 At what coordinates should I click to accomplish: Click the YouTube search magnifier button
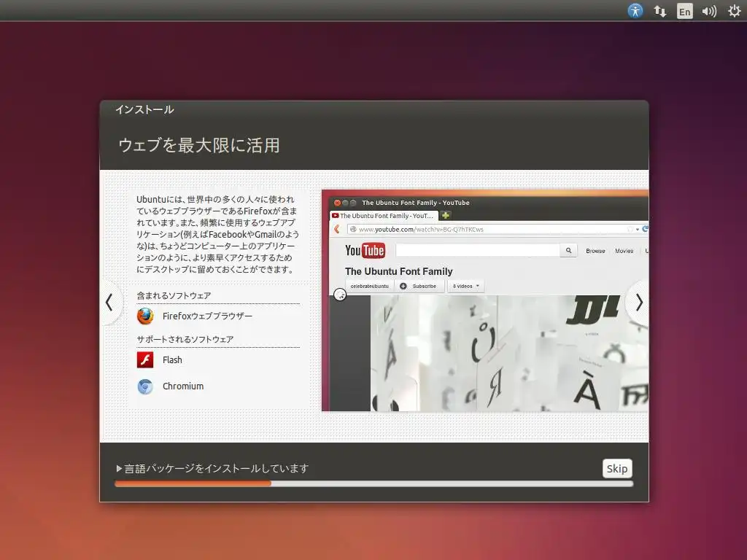click(x=568, y=251)
